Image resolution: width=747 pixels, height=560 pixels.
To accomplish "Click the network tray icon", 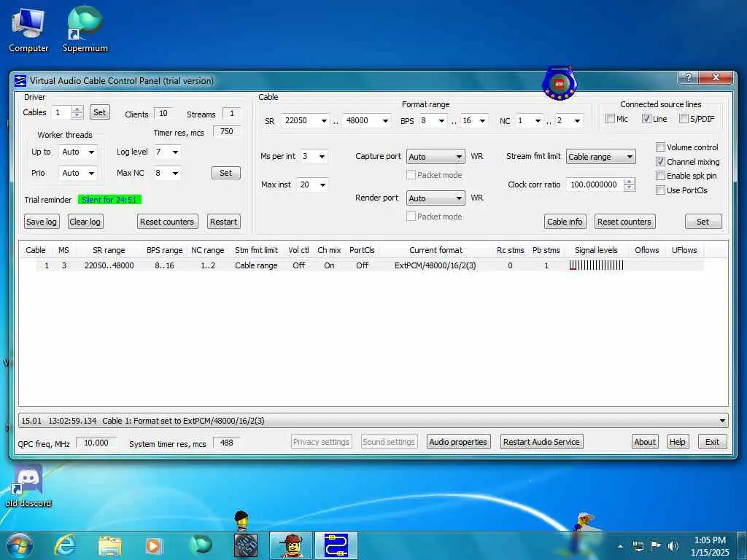I will (x=638, y=546).
